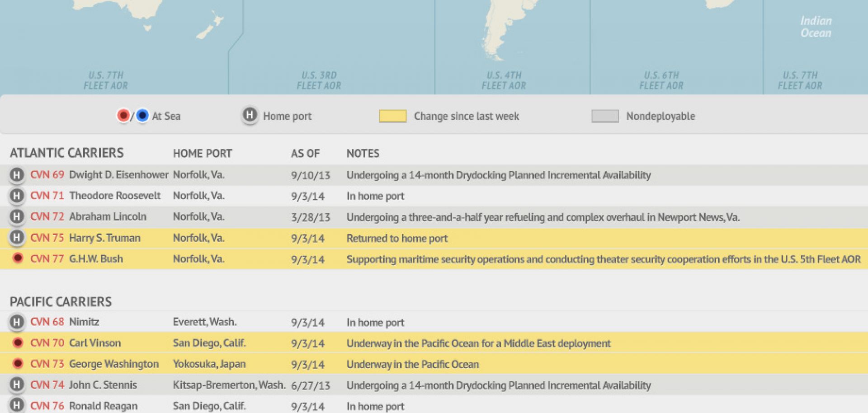Click the 3/28/13 date for Abraham Lincoln
Image resolution: width=868 pixels, height=413 pixels.
(x=311, y=217)
